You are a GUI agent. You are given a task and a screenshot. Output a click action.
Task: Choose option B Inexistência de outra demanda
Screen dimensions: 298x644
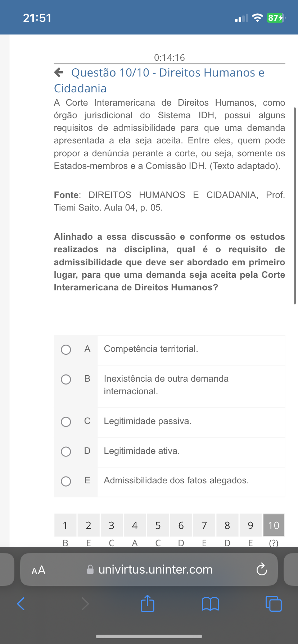point(66,379)
